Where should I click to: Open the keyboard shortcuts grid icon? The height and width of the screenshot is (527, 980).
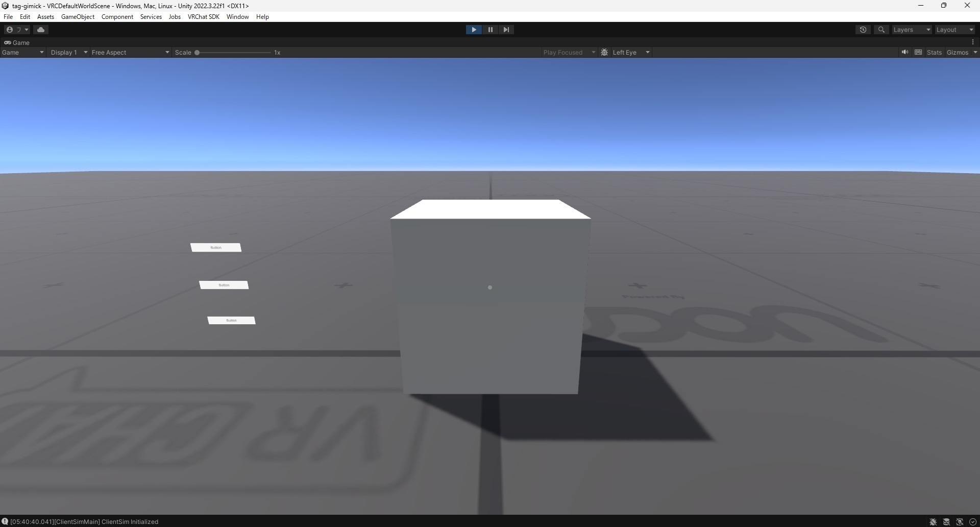pyautogui.click(x=918, y=52)
